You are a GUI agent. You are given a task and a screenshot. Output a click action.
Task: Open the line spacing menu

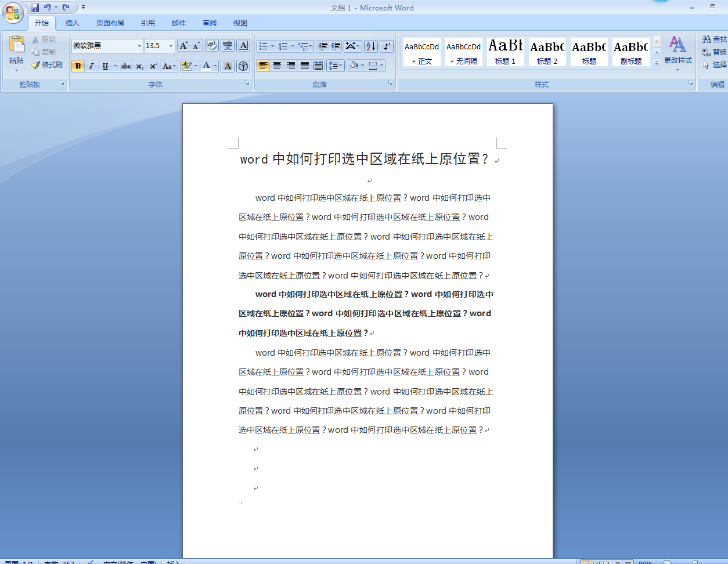click(335, 66)
